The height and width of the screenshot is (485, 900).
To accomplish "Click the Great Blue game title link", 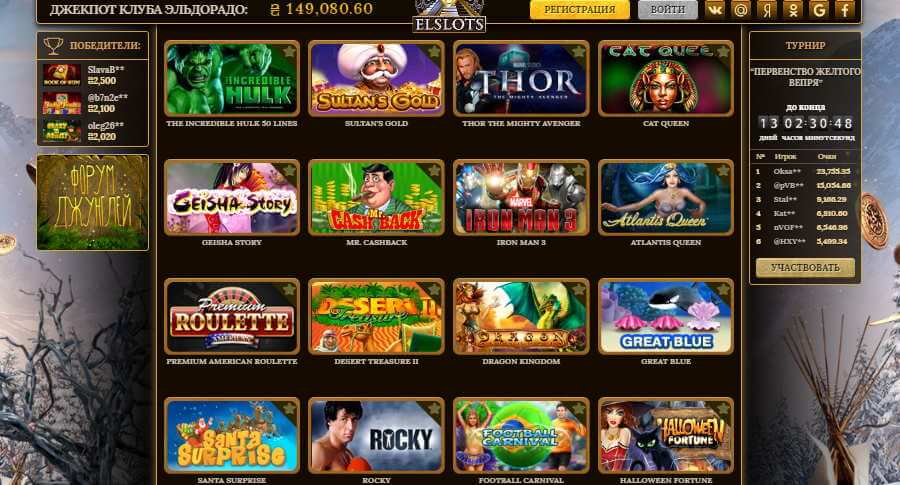I will 666,362.
